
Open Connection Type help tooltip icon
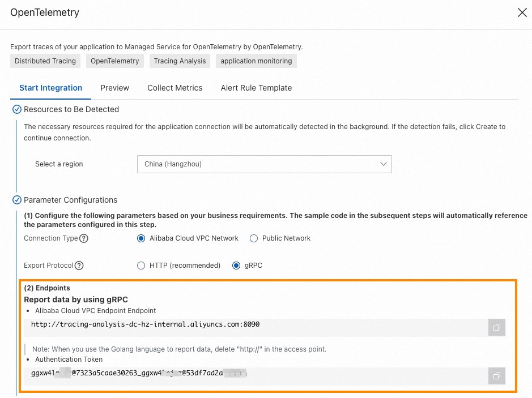(84, 238)
